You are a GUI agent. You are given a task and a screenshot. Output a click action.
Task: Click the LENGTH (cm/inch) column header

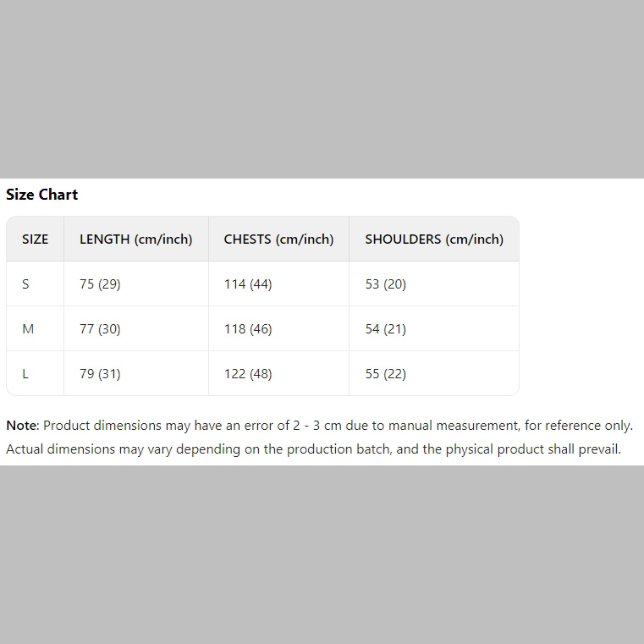click(135, 239)
